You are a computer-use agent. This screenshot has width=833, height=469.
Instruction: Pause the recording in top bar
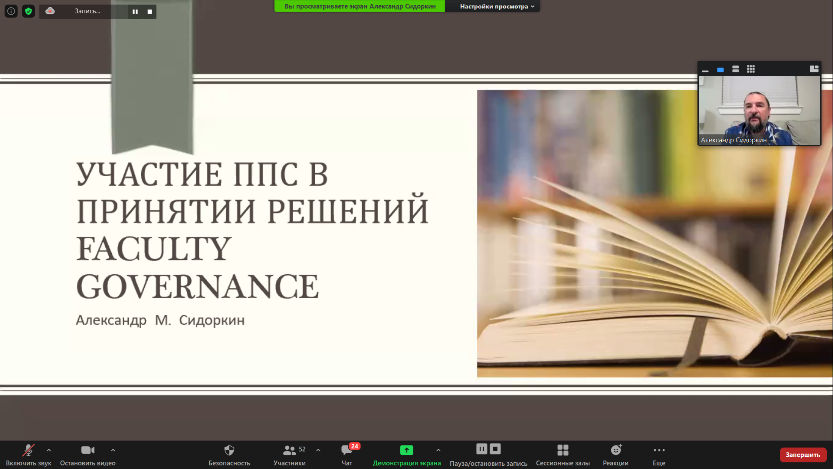pyautogui.click(x=136, y=11)
